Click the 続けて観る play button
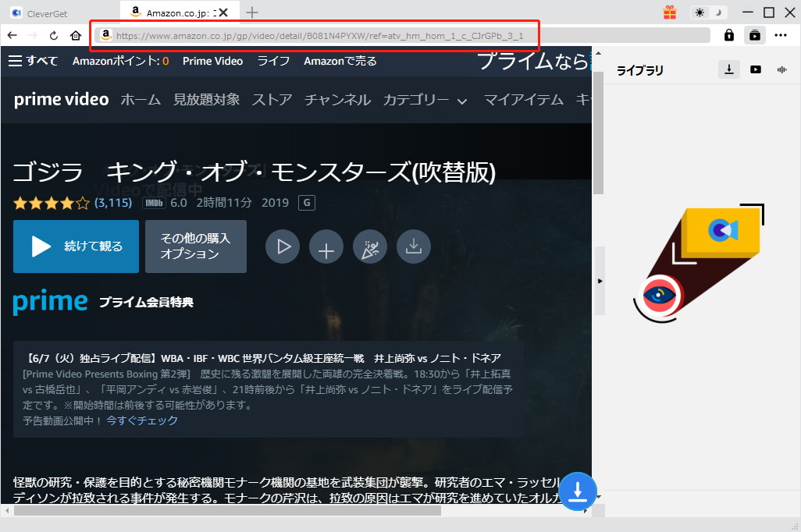 [76, 246]
